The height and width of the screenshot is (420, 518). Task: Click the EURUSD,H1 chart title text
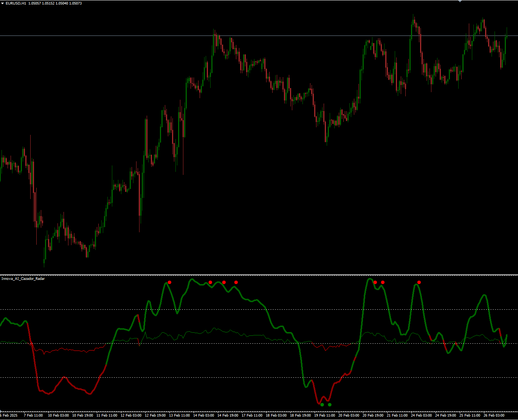(x=16, y=3)
